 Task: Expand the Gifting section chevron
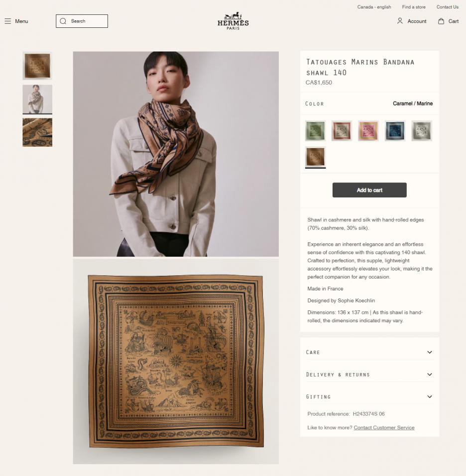(x=430, y=396)
